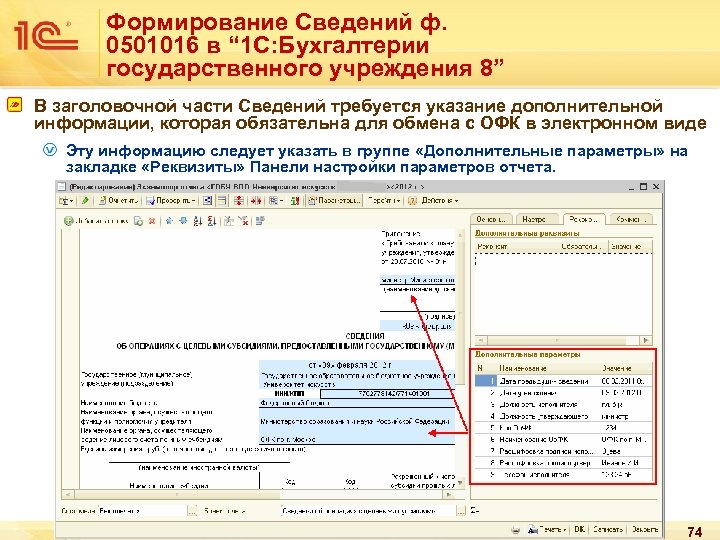The width and height of the screenshot is (720, 540).
Task: Click the Министерство образования cell in form
Action: point(356,422)
